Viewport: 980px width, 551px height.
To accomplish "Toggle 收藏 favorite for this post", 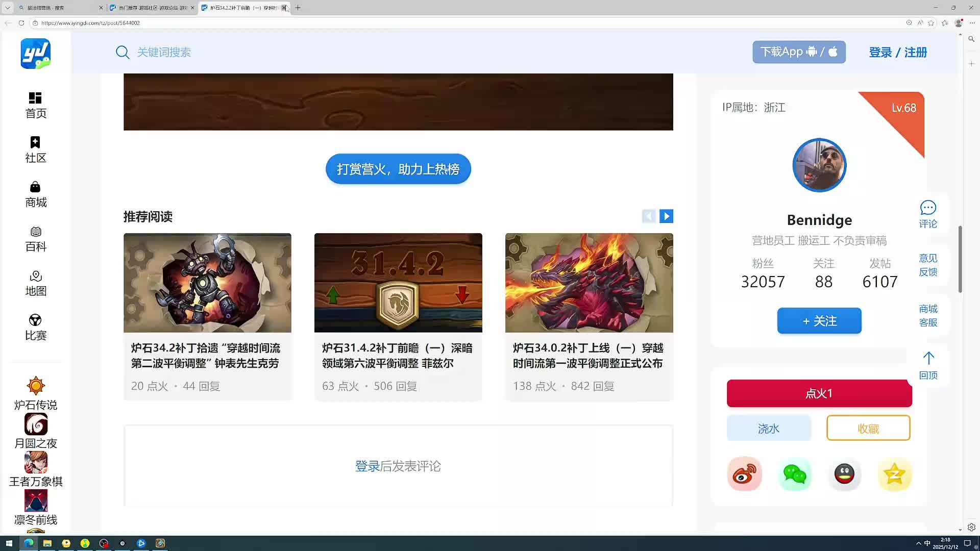I will pyautogui.click(x=868, y=428).
